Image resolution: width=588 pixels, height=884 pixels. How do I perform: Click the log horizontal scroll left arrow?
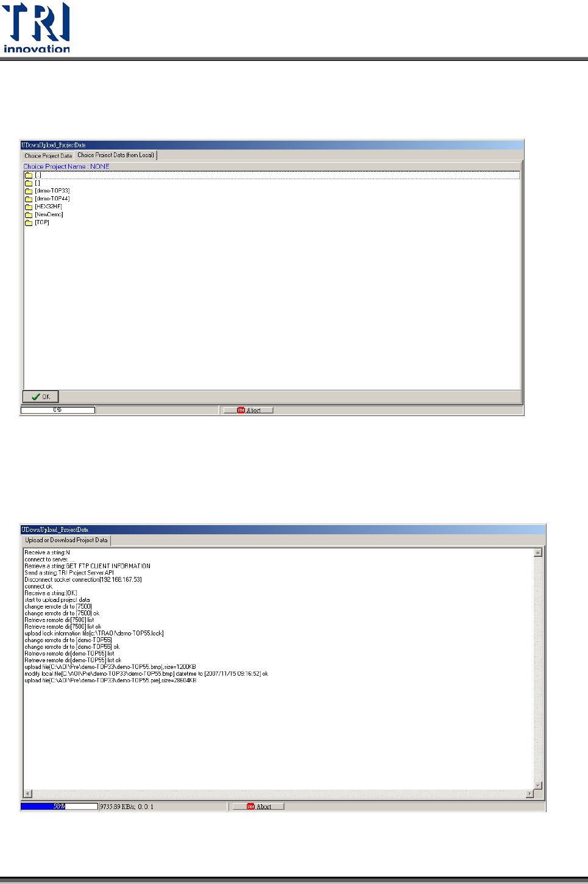[27, 794]
